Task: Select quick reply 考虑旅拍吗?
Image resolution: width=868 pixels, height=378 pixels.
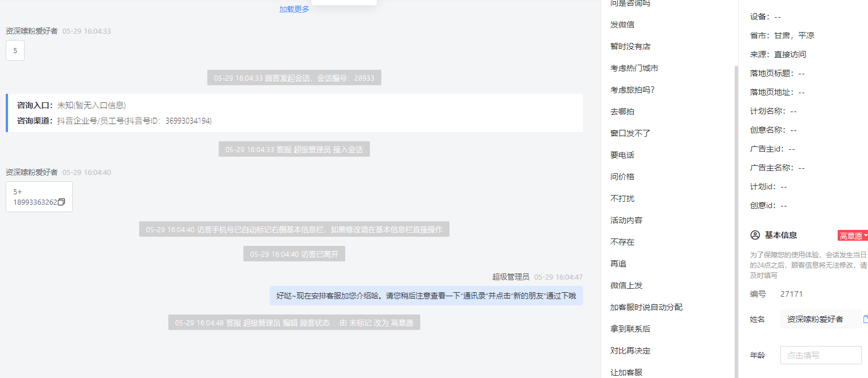Action: coord(633,90)
